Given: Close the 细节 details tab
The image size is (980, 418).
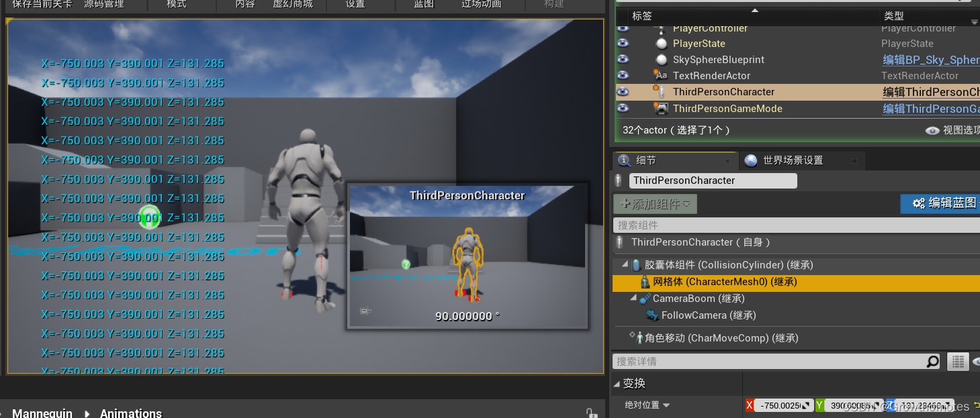Looking at the screenshot, I should coord(727,161).
